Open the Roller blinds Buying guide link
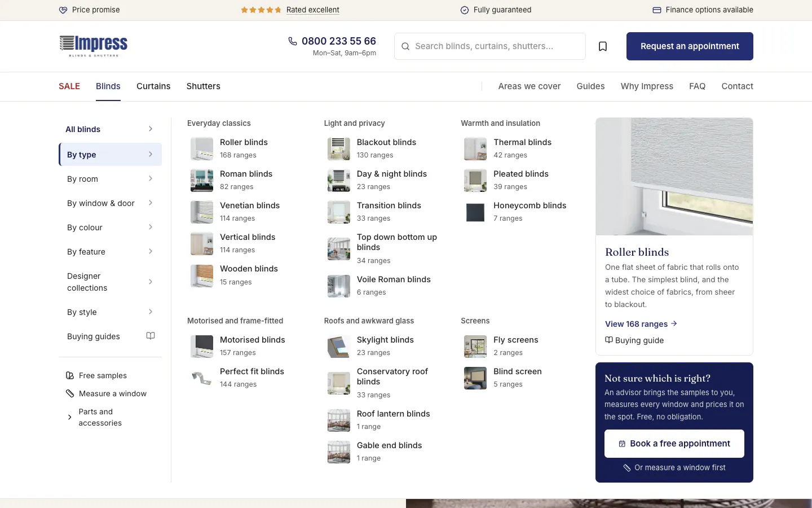Screen dimensions: 812x508 (x=634, y=340)
